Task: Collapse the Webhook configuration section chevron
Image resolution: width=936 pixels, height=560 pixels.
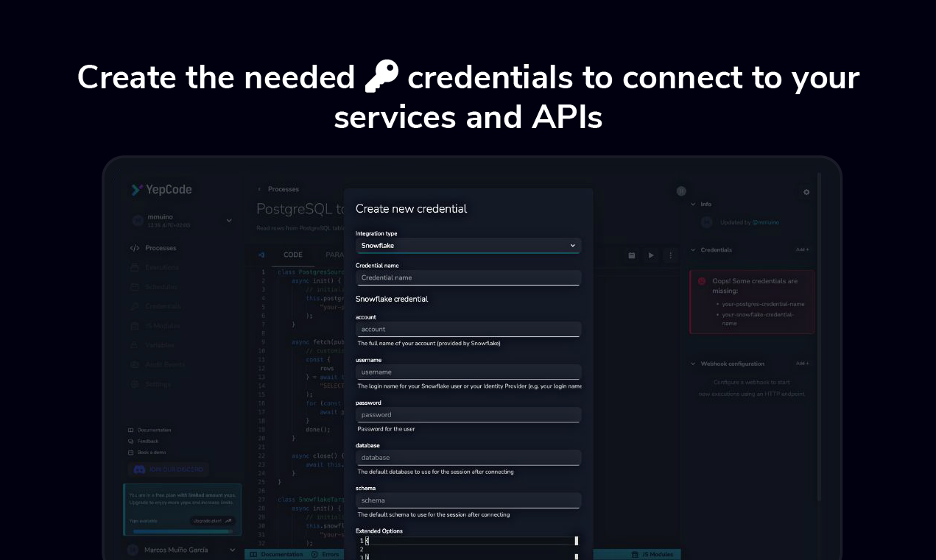Action: (x=693, y=364)
